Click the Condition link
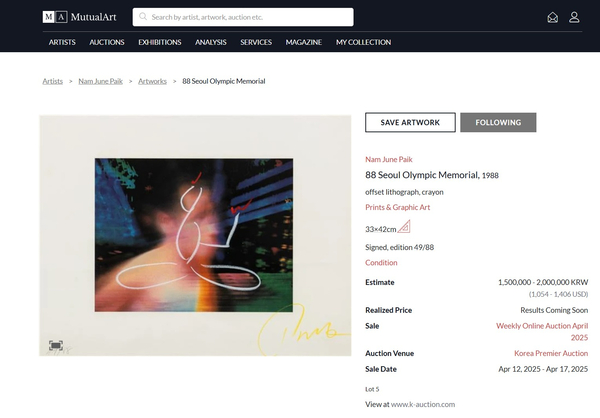The height and width of the screenshot is (418, 600). click(x=381, y=263)
